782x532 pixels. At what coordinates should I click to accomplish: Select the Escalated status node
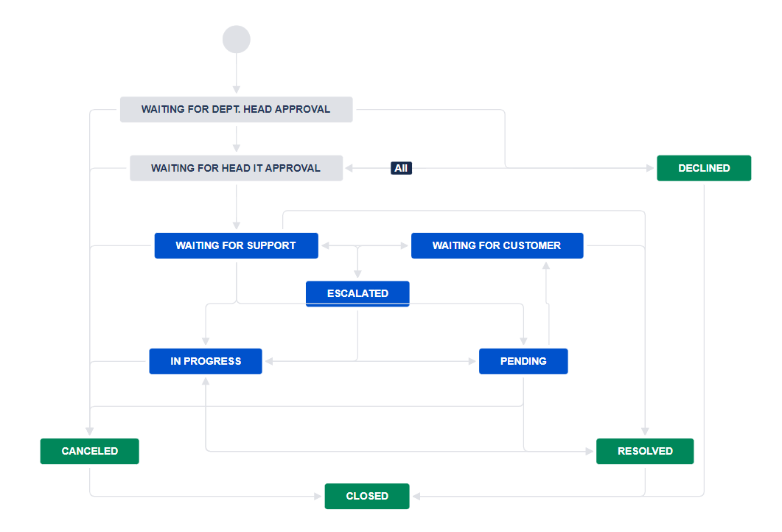(x=357, y=294)
